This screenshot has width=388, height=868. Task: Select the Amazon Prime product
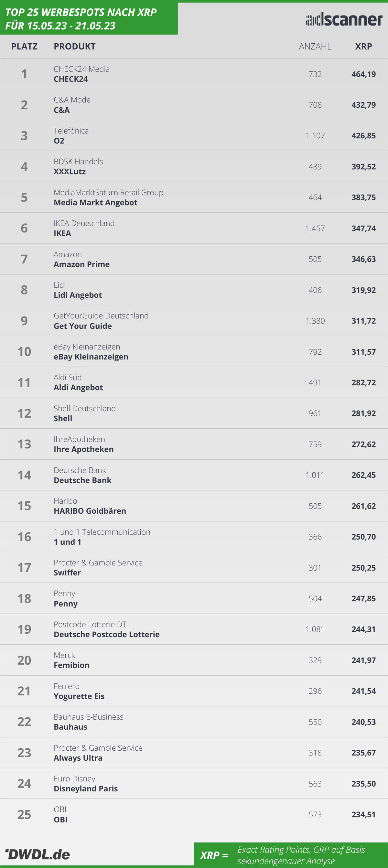[x=81, y=264]
